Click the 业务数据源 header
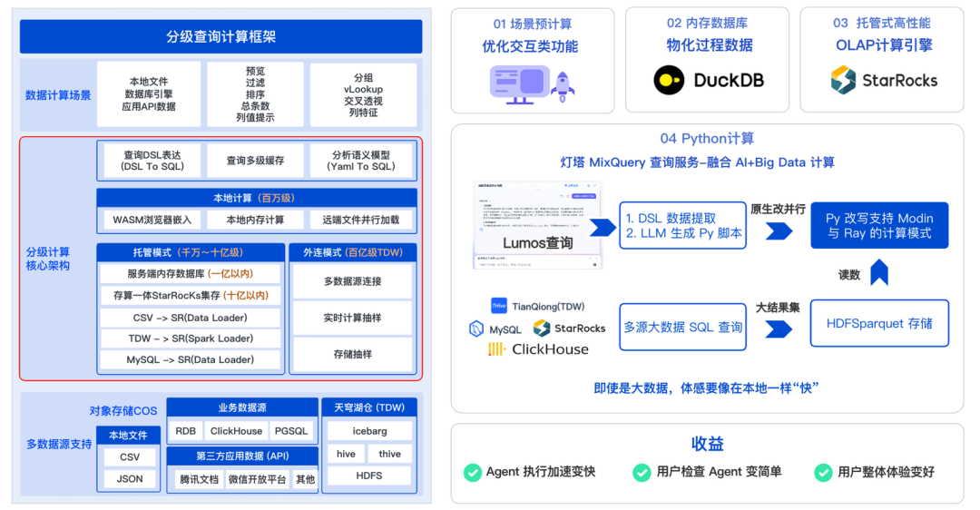The height and width of the screenshot is (510, 980). [x=242, y=407]
